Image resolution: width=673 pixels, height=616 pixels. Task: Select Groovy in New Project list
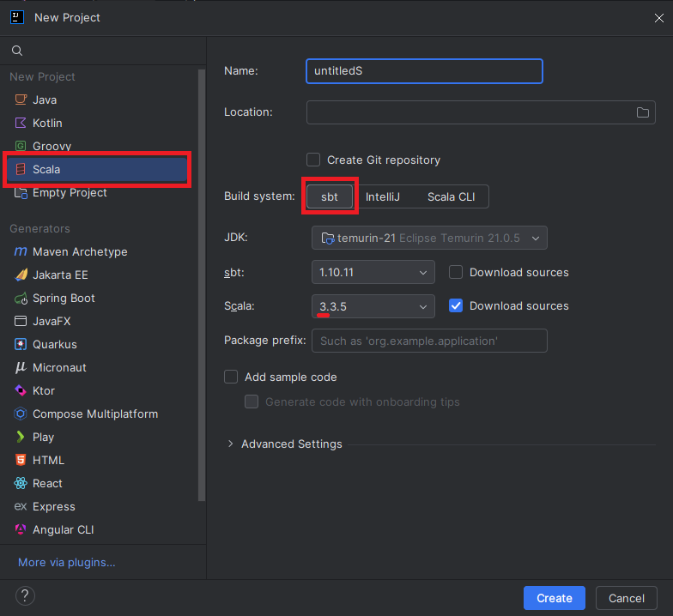point(96,146)
